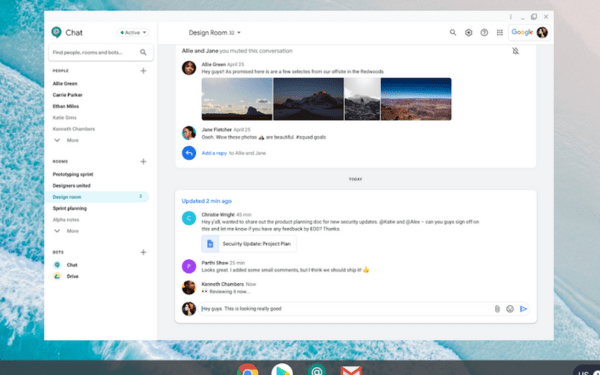This screenshot has height=375, width=600.
Task: Open Chrome from the shelf
Action: (248, 369)
